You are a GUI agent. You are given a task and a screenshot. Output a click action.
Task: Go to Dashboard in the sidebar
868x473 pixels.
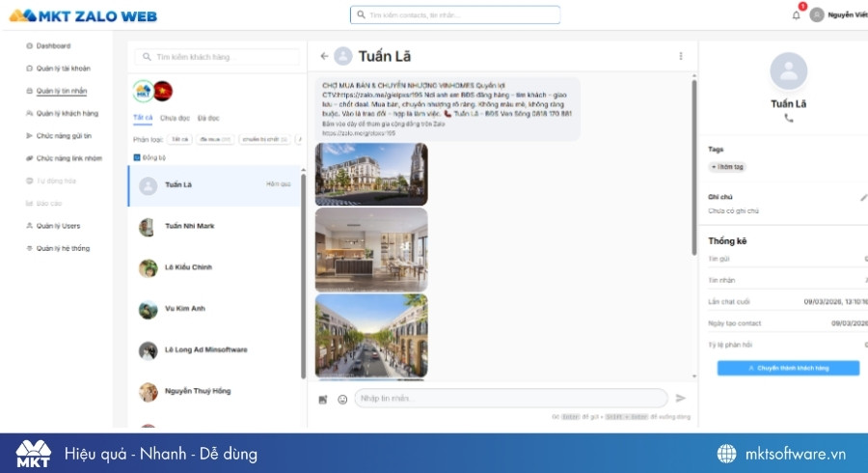53,46
